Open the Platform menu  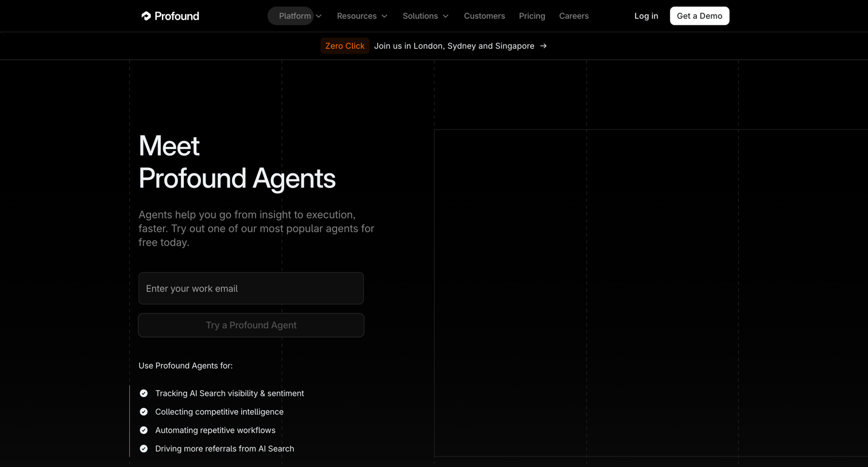(295, 16)
